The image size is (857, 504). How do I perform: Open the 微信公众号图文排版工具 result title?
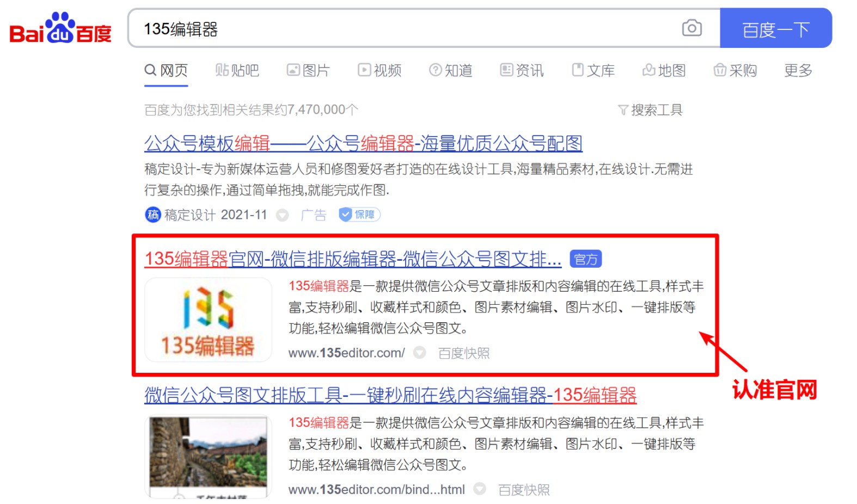click(390, 395)
